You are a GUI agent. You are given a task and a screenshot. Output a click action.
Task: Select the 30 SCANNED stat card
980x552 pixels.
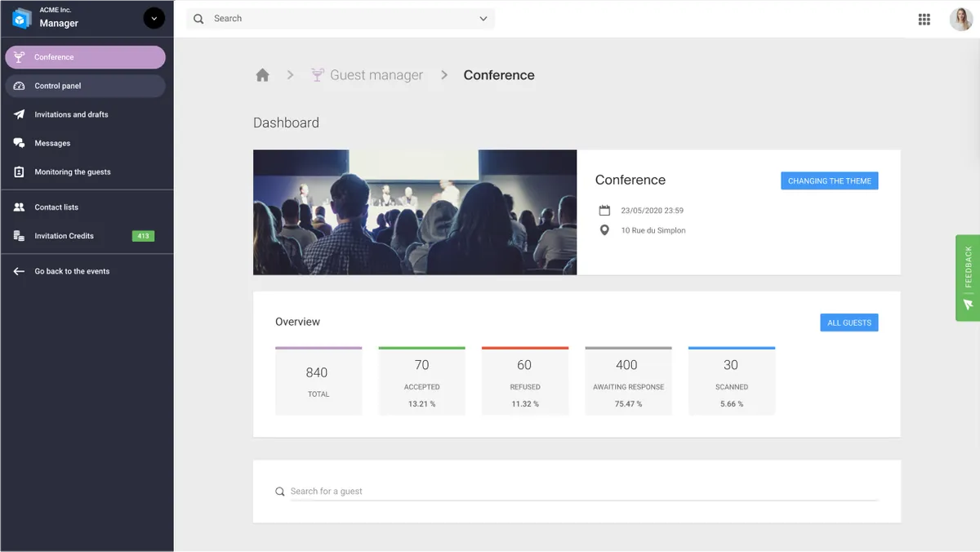[732, 381]
